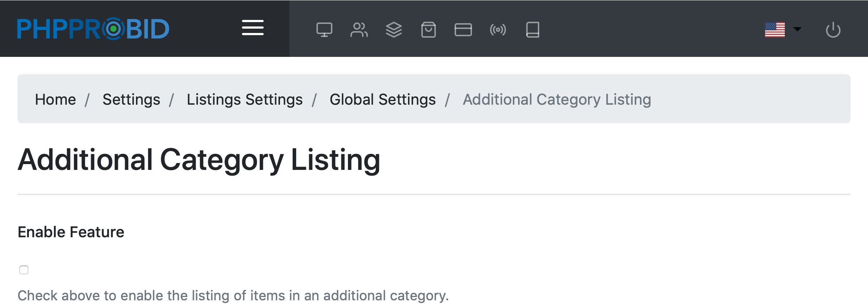Click the monitor icon in top navigation
The width and height of the screenshot is (868, 305).
324,30
